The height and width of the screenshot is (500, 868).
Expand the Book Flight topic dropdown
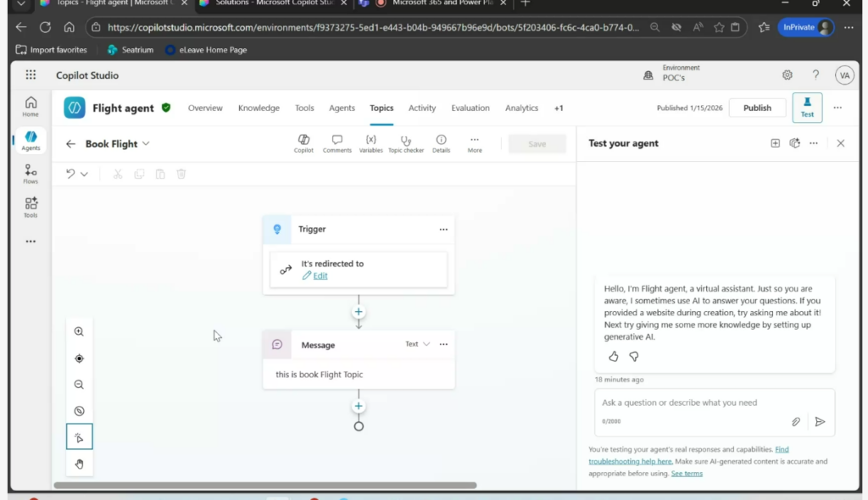tap(146, 144)
